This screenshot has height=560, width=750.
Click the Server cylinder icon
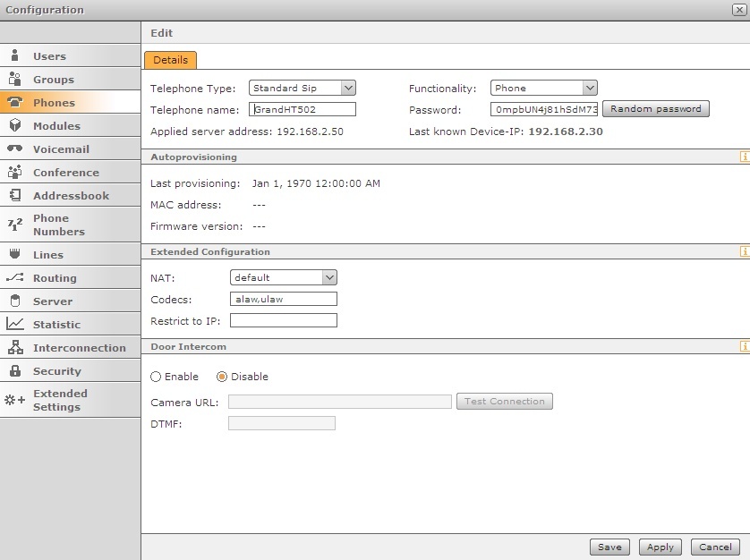pyautogui.click(x=15, y=301)
